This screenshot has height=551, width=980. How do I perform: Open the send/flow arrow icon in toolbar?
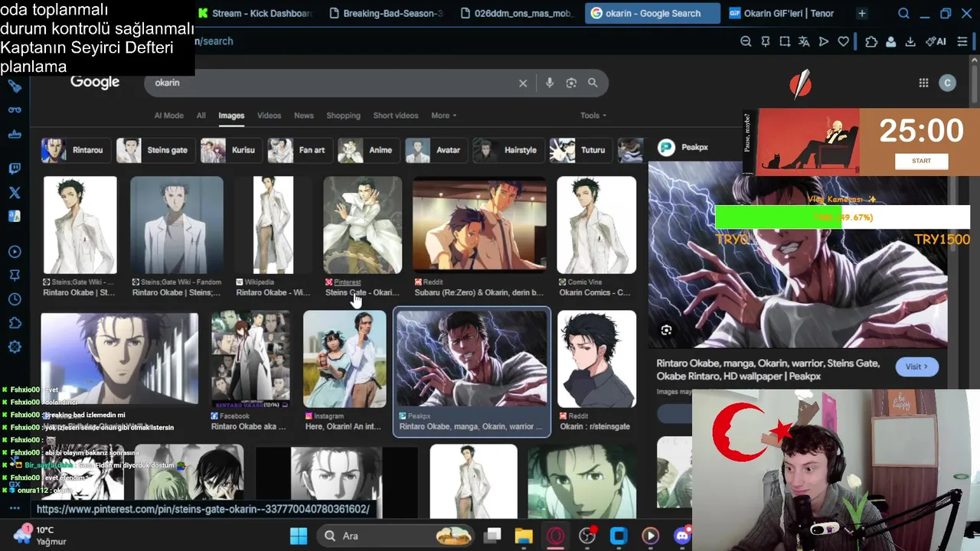pyautogui.click(x=824, y=41)
